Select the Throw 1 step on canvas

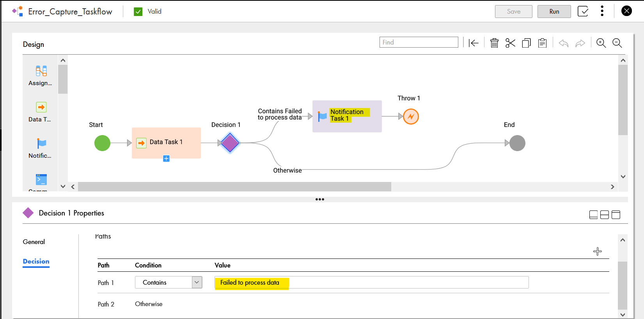[411, 116]
